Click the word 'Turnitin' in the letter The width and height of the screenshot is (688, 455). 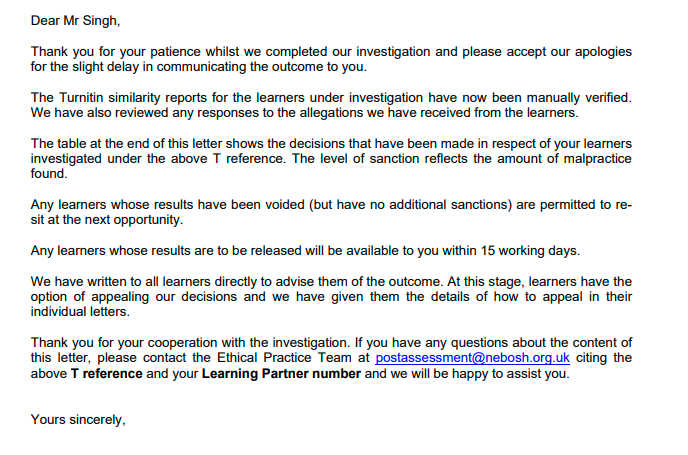(81, 97)
